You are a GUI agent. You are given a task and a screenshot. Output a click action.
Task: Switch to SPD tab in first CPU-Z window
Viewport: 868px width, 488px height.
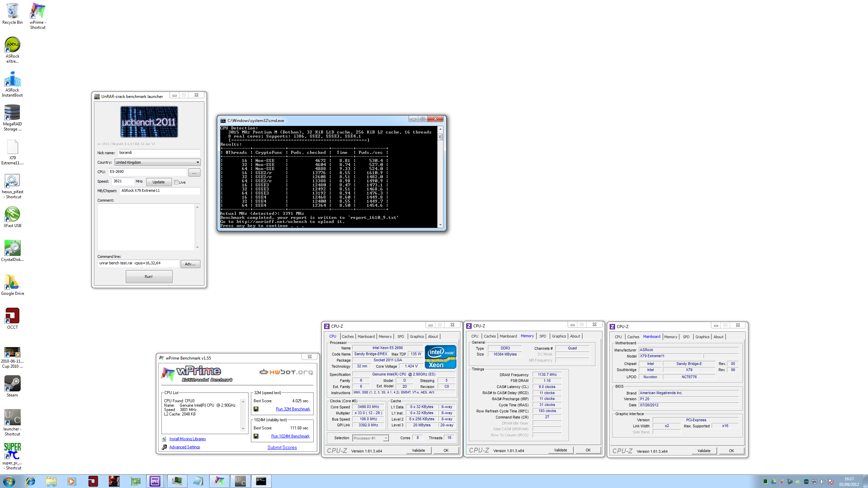point(400,337)
